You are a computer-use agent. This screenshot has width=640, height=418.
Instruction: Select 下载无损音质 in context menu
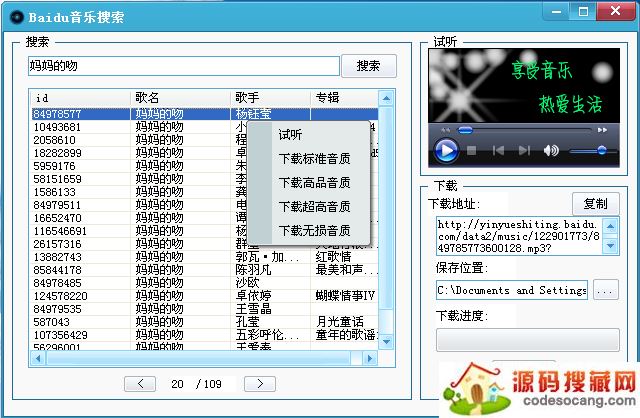[x=314, y=231]
